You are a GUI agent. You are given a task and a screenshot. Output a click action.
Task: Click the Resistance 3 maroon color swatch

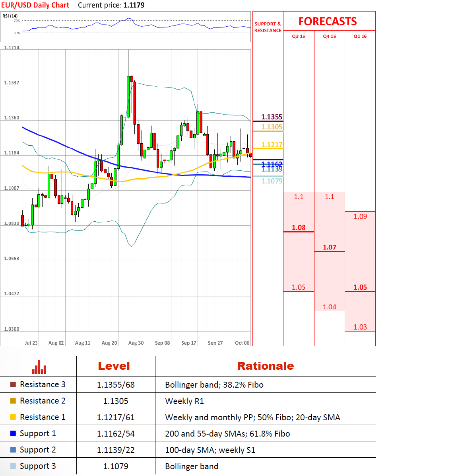pyautogui.click(x=13, y=384)
